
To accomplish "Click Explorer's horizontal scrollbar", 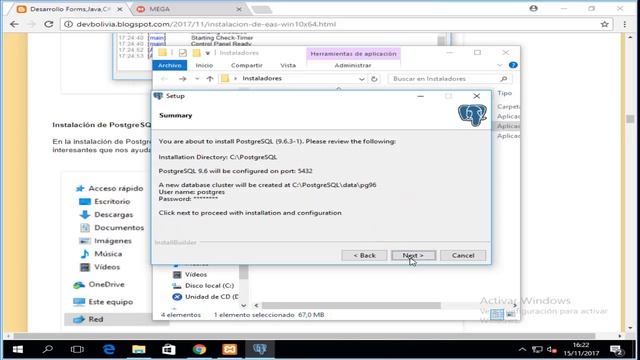I will point(351,305).
